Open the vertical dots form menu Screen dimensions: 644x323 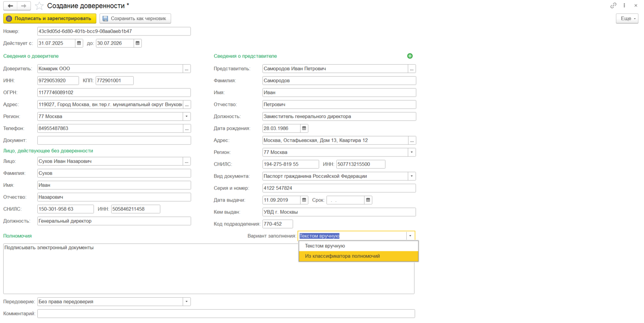(x=624, y=5)
